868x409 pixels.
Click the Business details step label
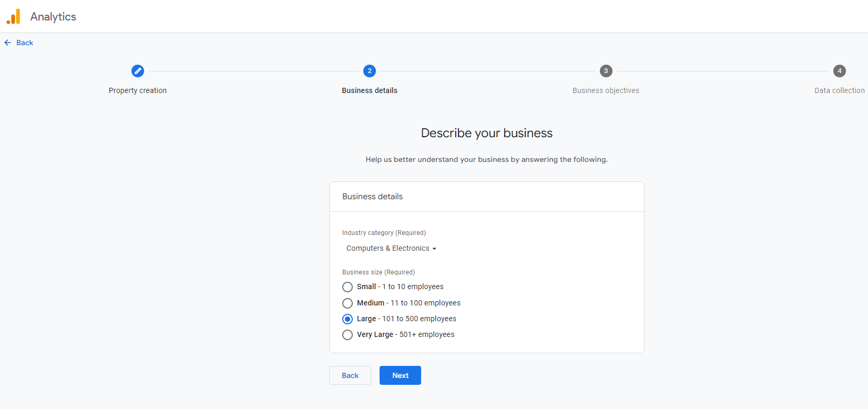click(x=370, y=90)
